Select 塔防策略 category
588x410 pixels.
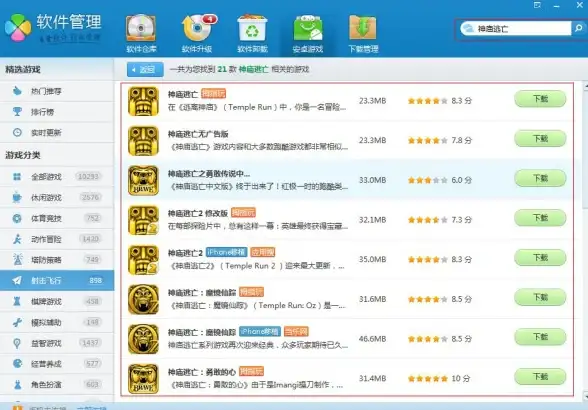point(57,260)
